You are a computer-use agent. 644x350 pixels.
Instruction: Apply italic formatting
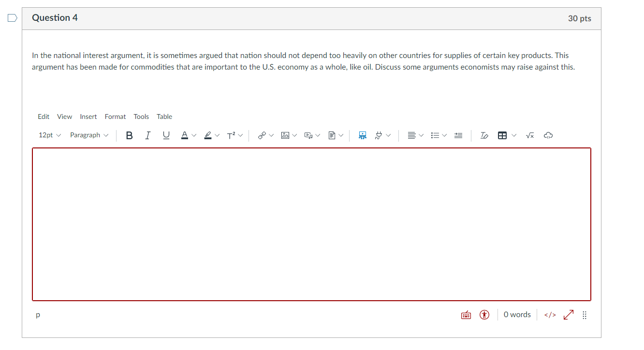click(147, 135)
